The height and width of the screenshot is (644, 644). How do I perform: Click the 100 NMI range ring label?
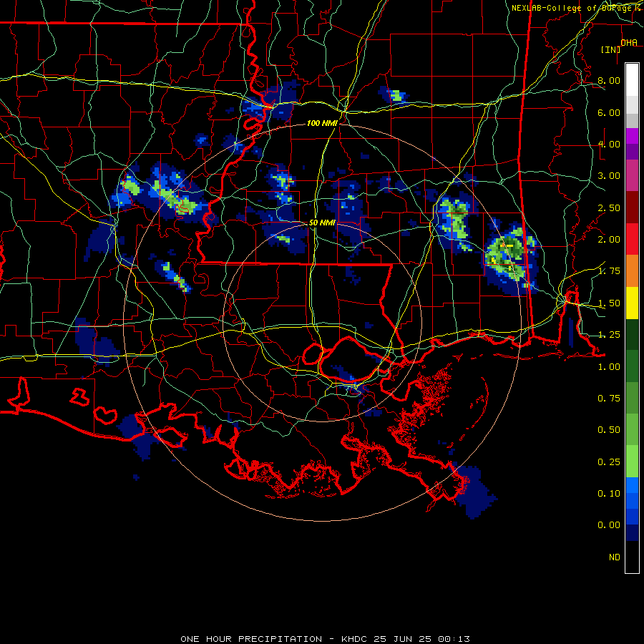[x=322, y=123]
